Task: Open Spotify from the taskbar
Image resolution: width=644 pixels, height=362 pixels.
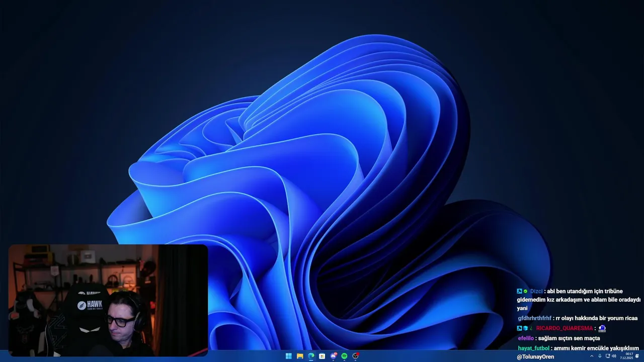Action: point(345,356)
